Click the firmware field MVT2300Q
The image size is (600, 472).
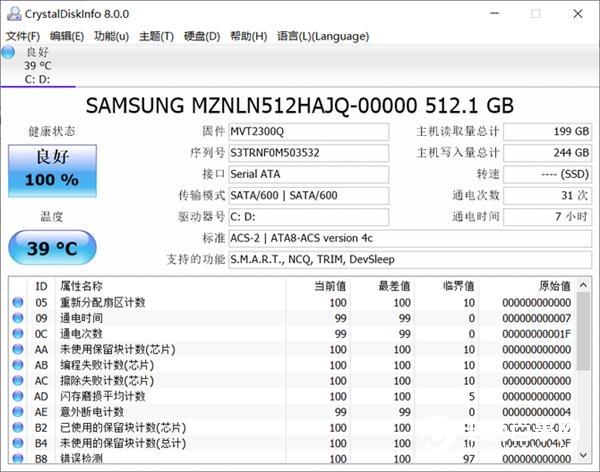(x=309, y=132)
